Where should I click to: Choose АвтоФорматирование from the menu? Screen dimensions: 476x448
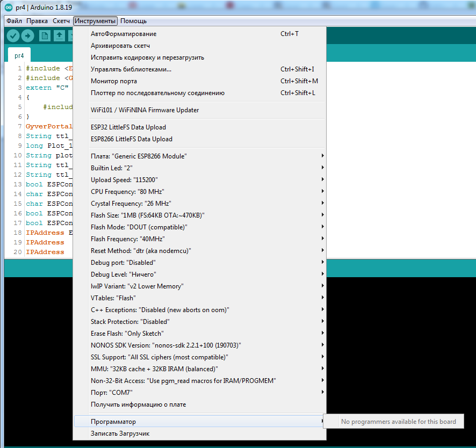(199, 34)
